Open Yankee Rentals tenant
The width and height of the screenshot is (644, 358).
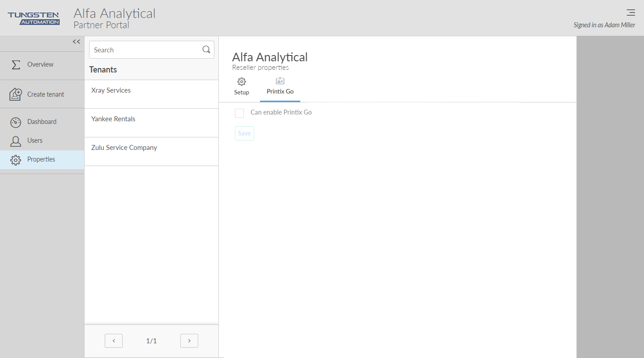(113, 119)
